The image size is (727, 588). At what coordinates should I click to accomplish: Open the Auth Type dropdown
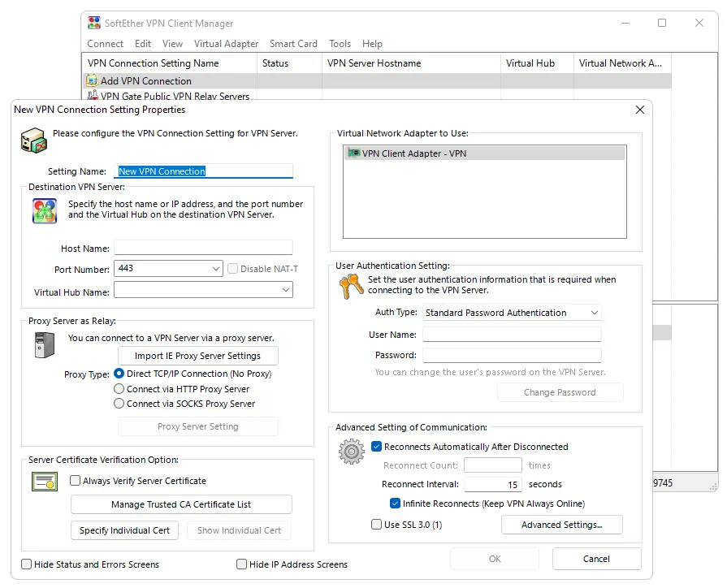[594, 313]
